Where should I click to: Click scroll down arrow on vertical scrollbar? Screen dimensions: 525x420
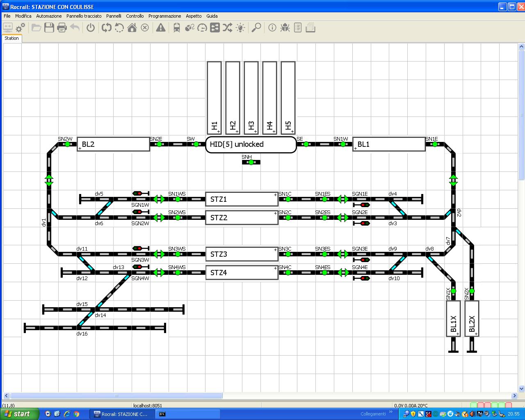point(522,389)
